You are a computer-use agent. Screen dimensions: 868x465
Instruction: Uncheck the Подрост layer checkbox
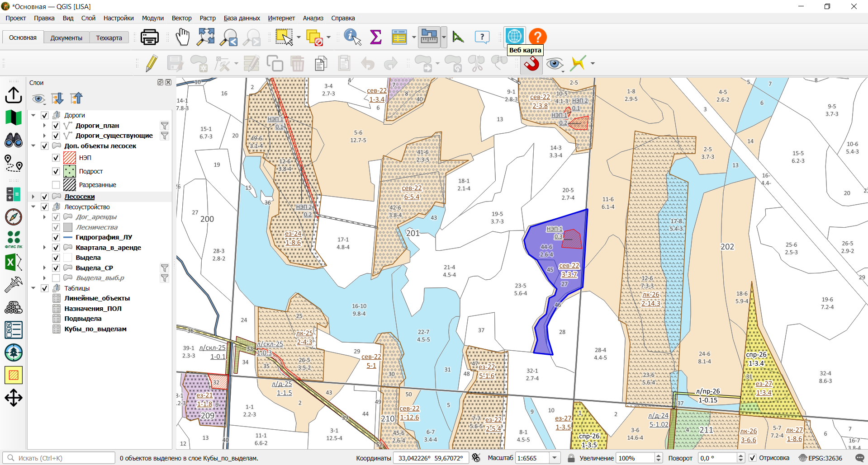tap(56, 171)
